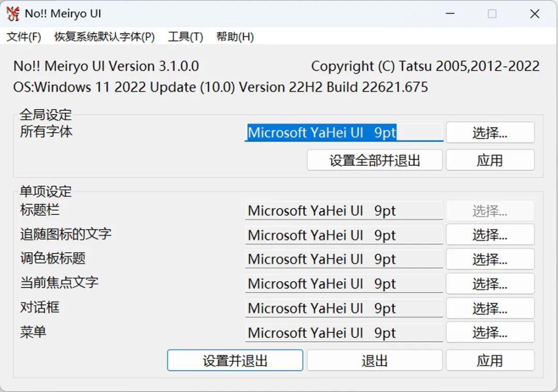
Task: Click the 菜单 font field
Action: point(344,333)
